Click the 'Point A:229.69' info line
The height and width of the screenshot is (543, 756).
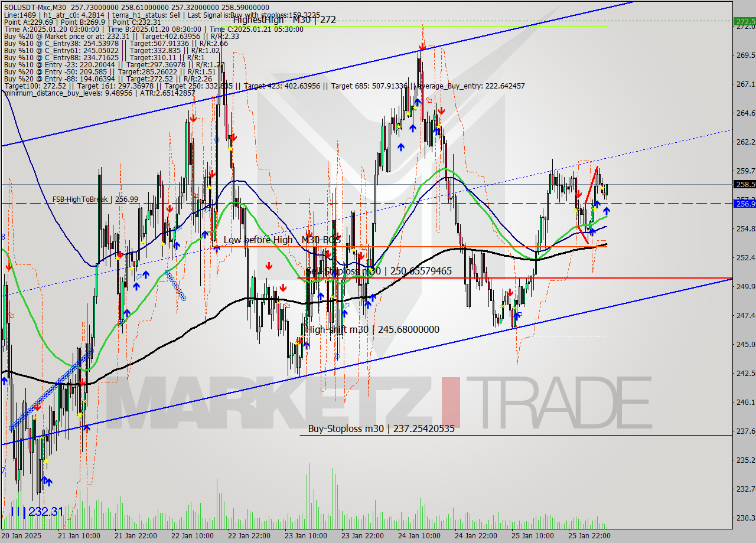(x=82, y=22)
